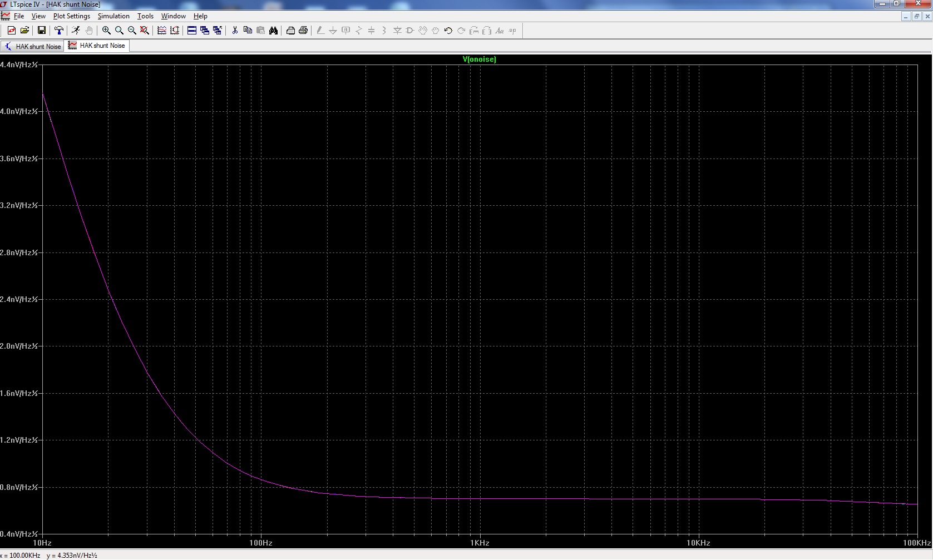Select the Resistor tool

[x=358, y=31]
